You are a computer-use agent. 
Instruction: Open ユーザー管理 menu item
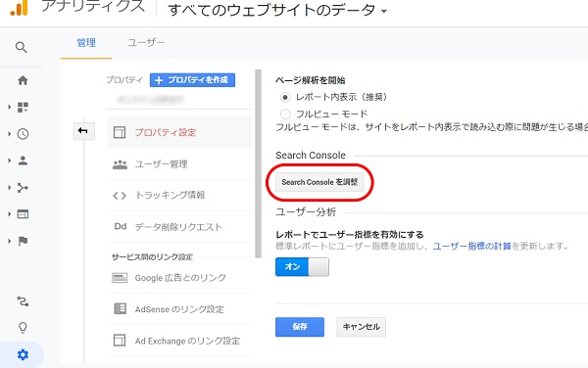(179, 164)
